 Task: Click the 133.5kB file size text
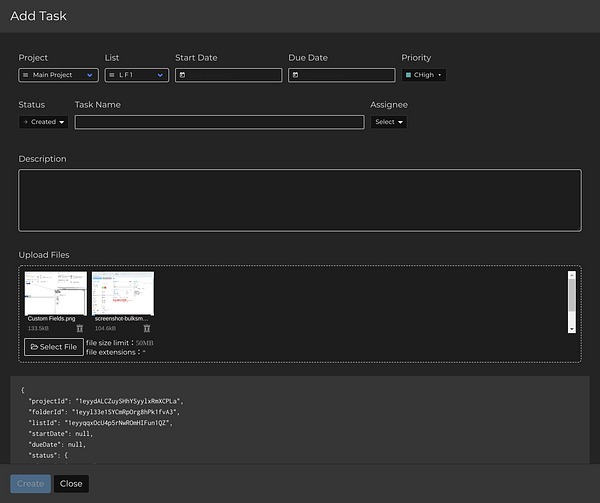[38, 329]
